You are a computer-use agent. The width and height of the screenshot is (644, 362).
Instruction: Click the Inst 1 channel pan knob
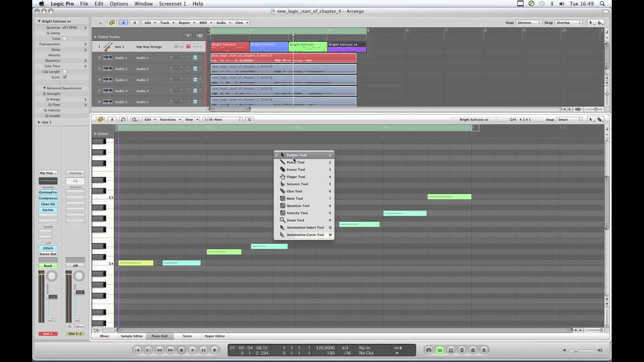coord(52,276)
